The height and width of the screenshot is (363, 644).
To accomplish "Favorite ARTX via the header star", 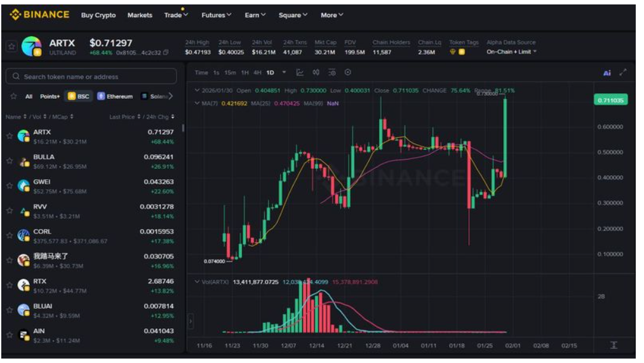I will tap(12, 46).
